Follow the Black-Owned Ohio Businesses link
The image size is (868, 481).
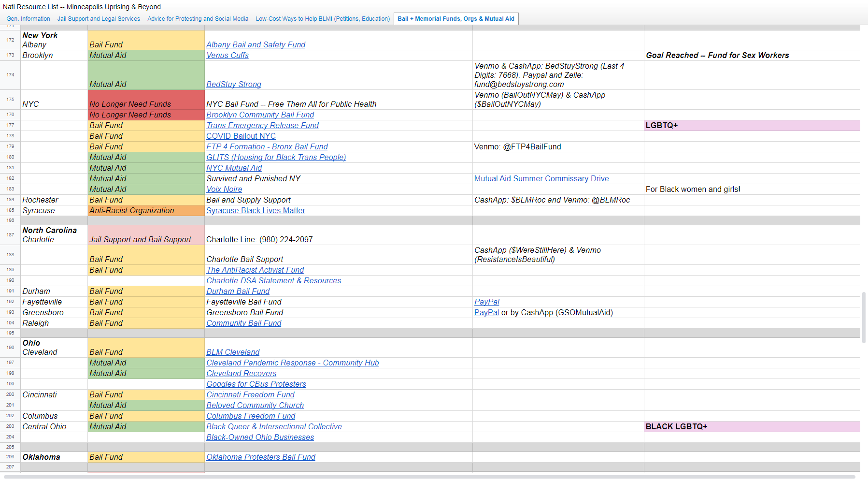pyautogui.click(x=260, y=437)
